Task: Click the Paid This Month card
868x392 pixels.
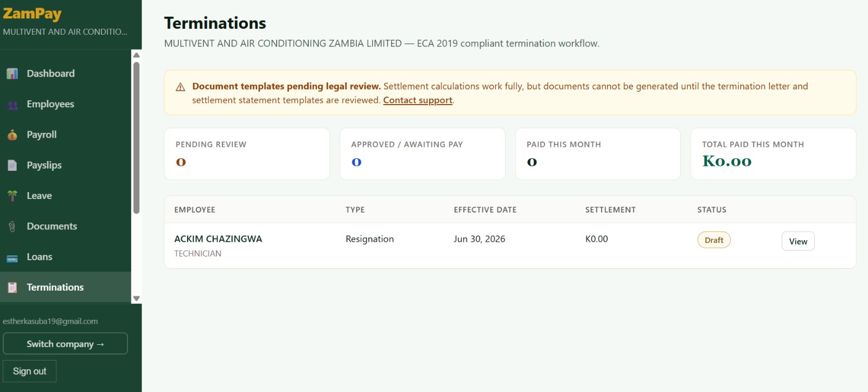Action: (x=598, y=154)
